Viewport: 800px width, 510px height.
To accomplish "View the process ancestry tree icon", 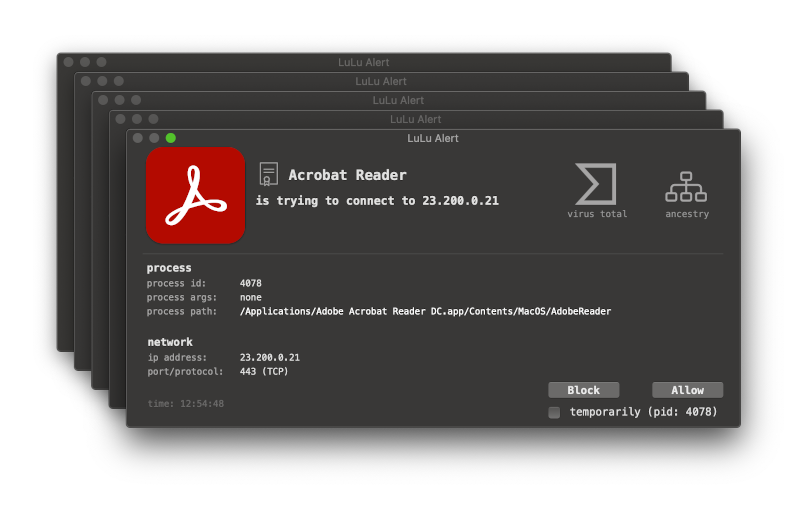I will point(686,187).
